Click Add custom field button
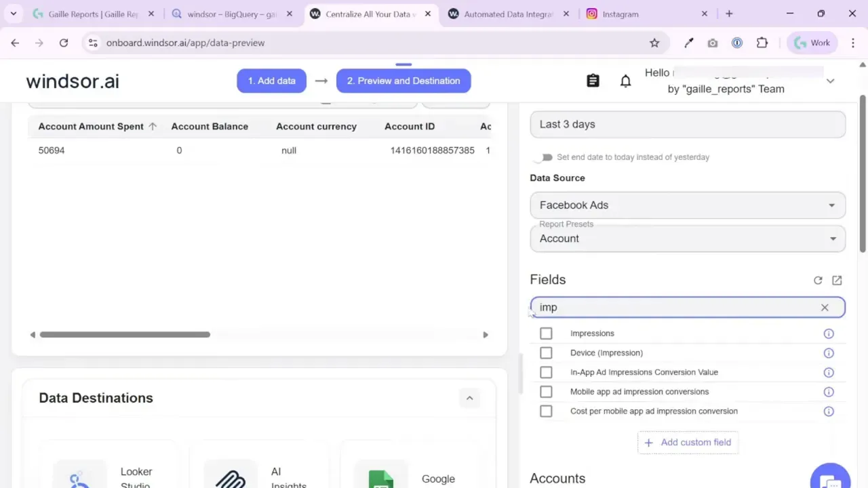Image resolution: width=868 pixels, height=488 pixels. click(x=688, y=443)
